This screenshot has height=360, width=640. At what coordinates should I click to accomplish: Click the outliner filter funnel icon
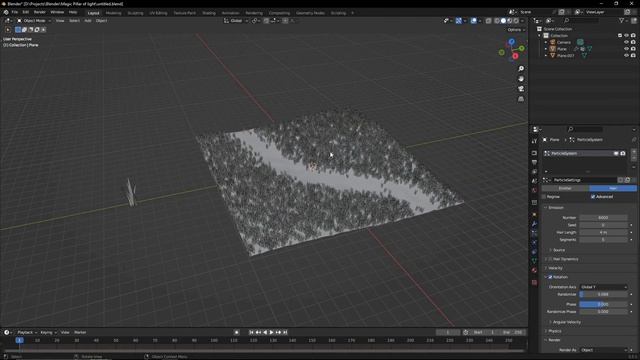[x=621, y=20]
